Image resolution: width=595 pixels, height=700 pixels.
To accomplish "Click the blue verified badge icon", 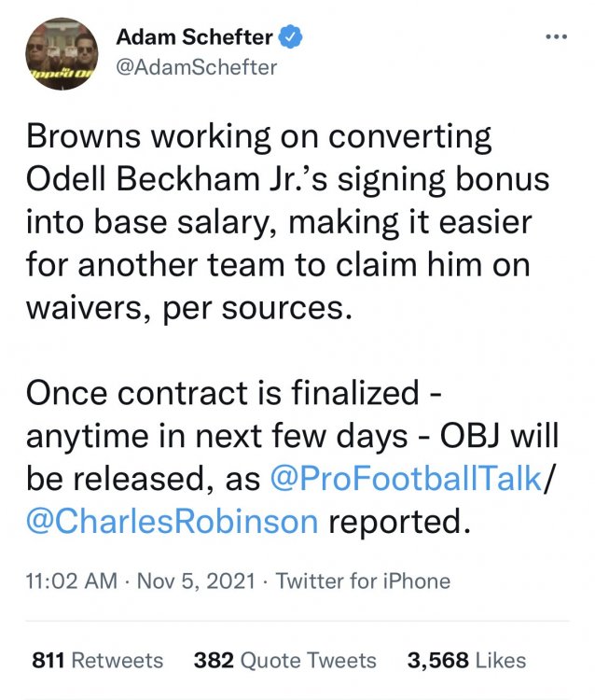I will pos(291,36).
